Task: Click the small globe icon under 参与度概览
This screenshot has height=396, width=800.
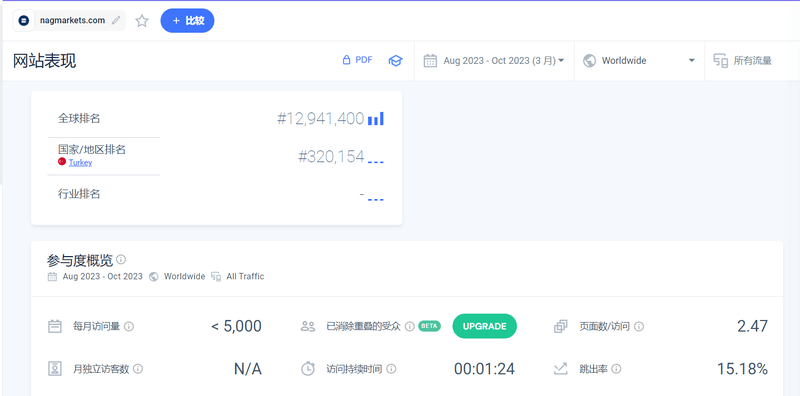Action: (154, 277)
